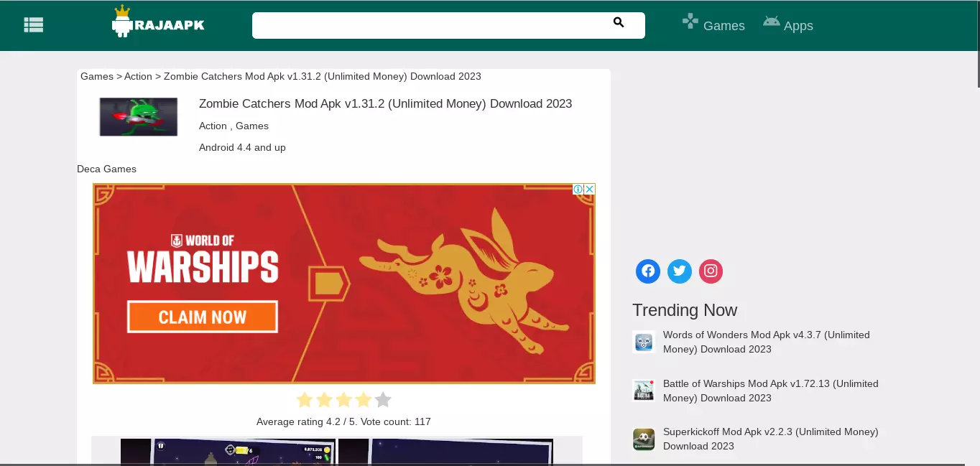Image resolution: width=980 pixels, height=466 pixels.
Task: Click the RAJAAPK logo
Action: click(x=158, y=22)
